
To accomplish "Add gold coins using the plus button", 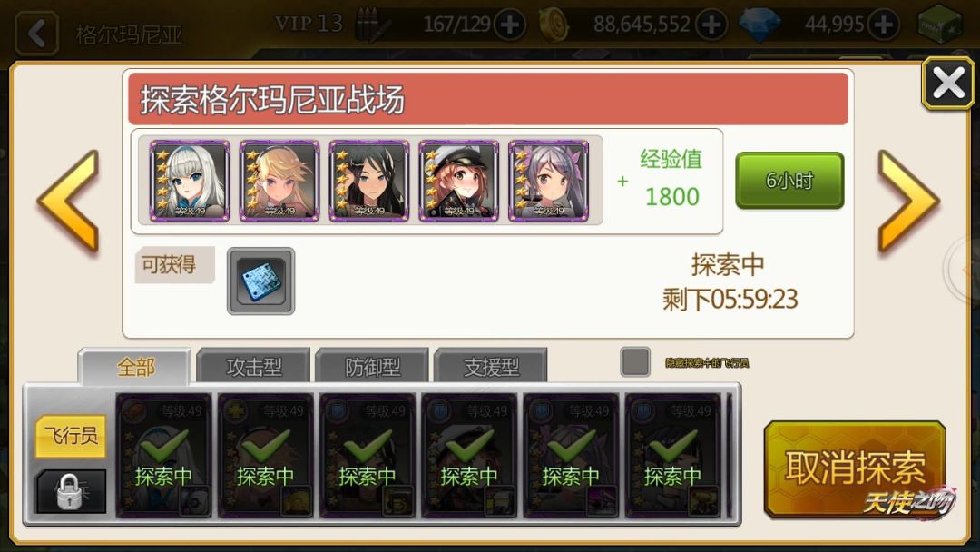I will coord(711,25).
